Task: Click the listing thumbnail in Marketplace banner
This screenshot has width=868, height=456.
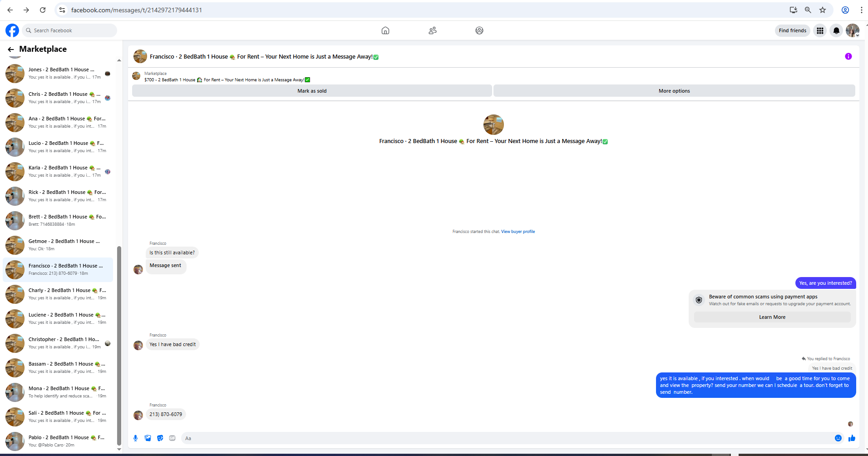Action: point(136,76)
